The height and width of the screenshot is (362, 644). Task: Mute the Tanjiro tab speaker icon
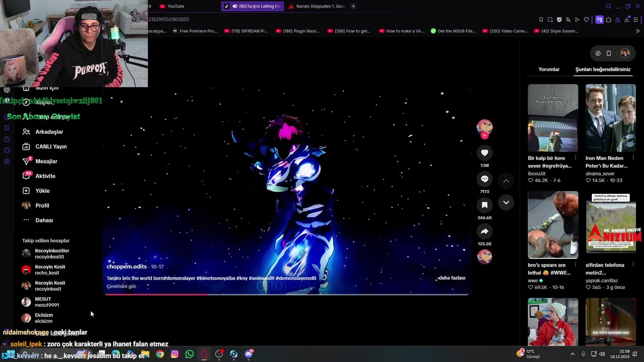[x=234, y=6]
